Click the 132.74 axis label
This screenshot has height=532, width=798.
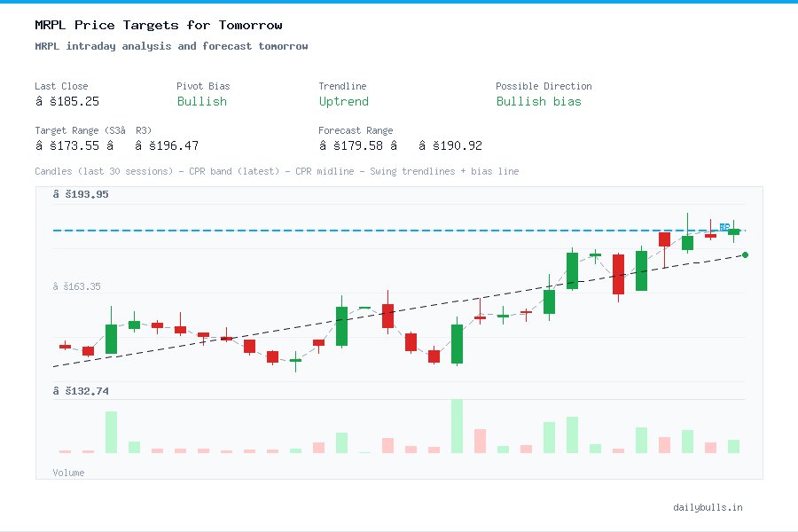click(x=82, y=390)
